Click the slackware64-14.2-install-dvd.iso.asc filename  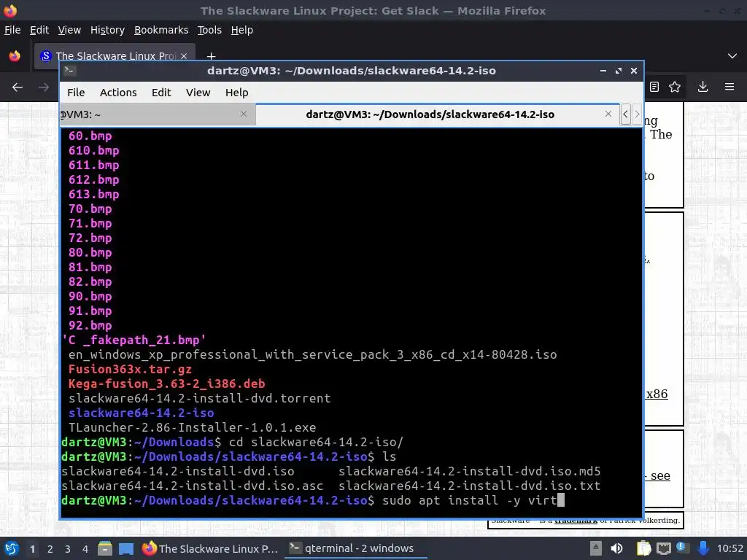(192, 486)
